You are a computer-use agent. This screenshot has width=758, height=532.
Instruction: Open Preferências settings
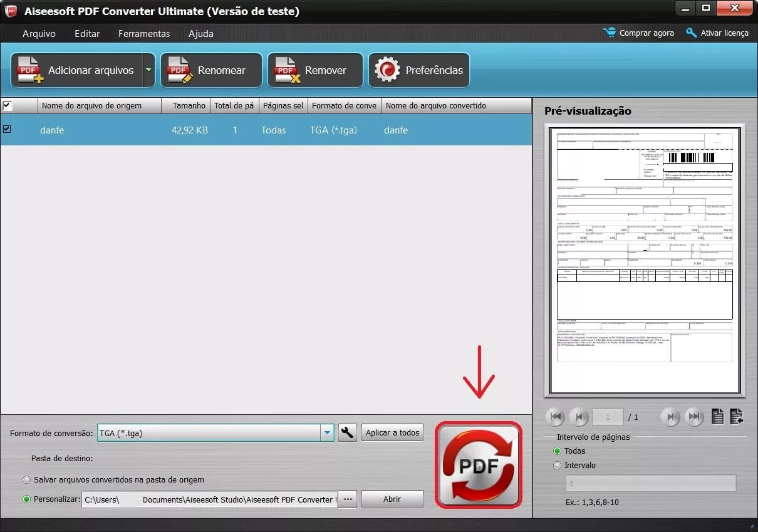point(418,70)
